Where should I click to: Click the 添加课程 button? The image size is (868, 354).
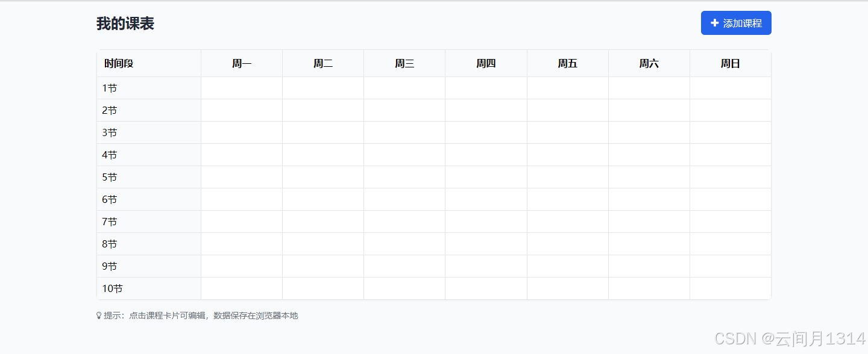point(736,23)
